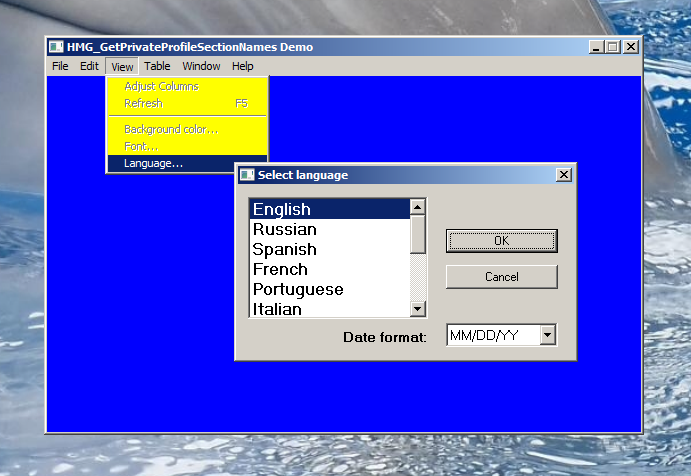Open the Help menu
The image size is (691, 476).
(243, 67)
